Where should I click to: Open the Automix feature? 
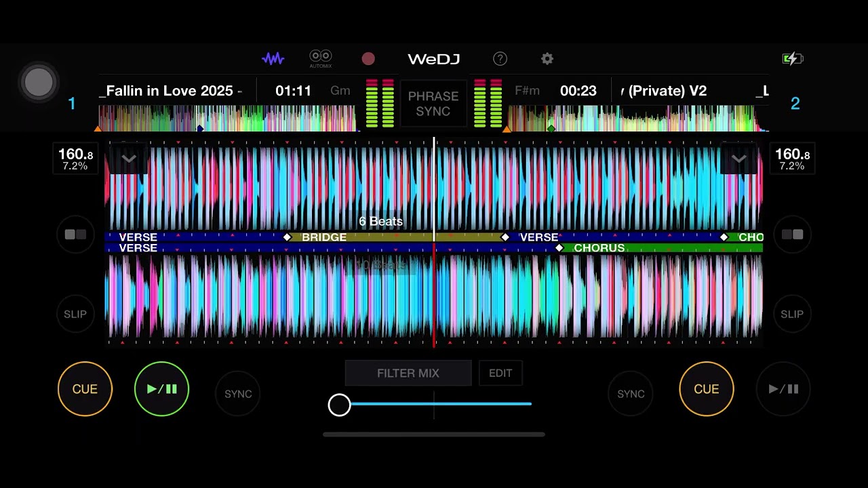click(x=321, y=59)
